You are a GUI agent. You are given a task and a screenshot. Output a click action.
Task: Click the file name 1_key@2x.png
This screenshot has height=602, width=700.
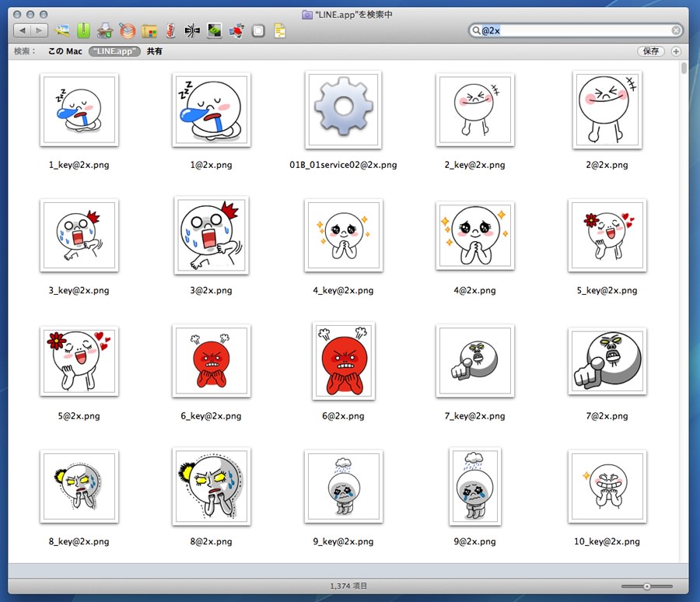[x=79, y=165]
